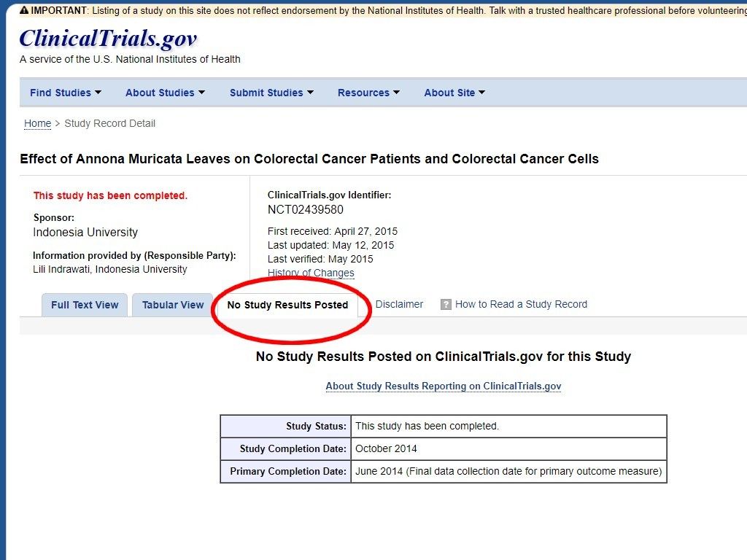747x560 pixels.
Task: Switch to the Full Text View tab
Action: 85,305
